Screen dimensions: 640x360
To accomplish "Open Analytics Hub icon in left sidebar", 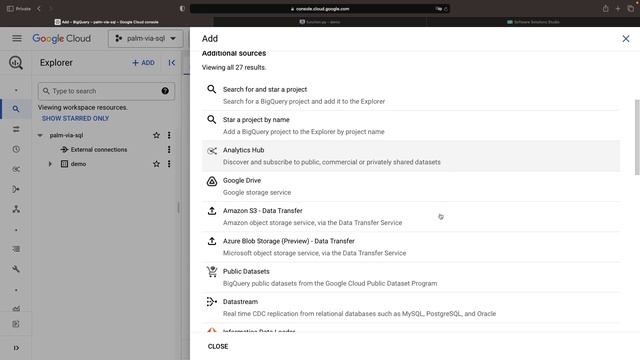I will [16, 169].
